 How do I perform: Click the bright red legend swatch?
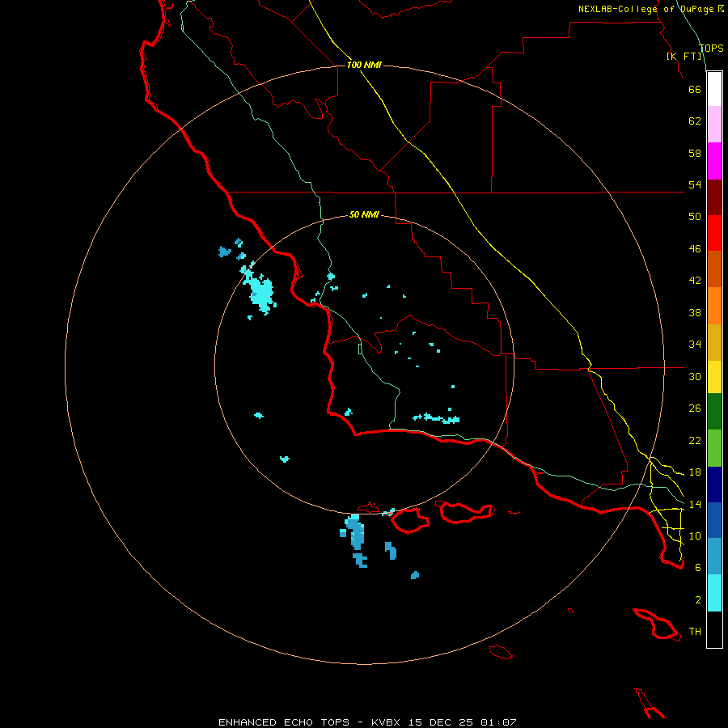coord(714,233)
